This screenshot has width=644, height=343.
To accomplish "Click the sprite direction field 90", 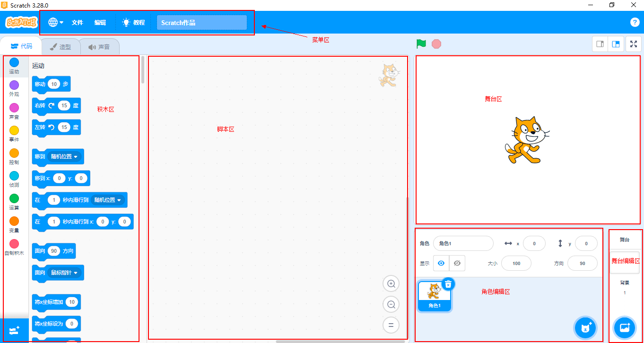I will (x=583, y=263).
